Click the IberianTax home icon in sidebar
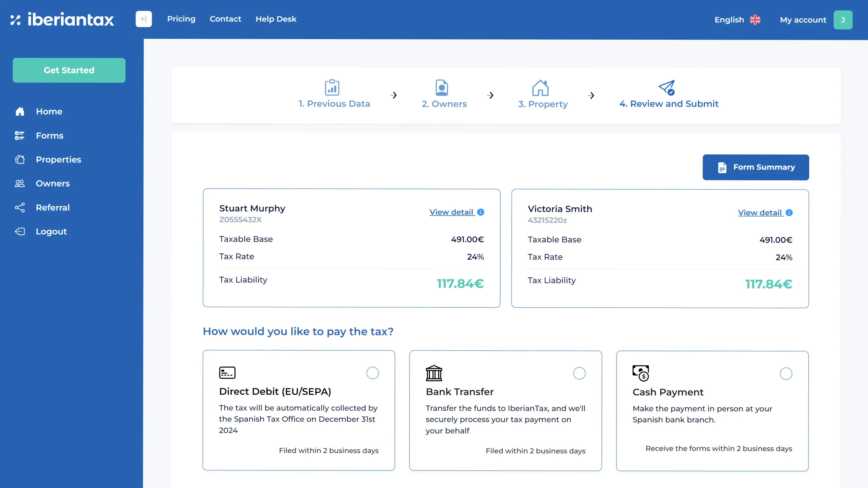This screenshot has height=488, width=868. click(20, 111)
